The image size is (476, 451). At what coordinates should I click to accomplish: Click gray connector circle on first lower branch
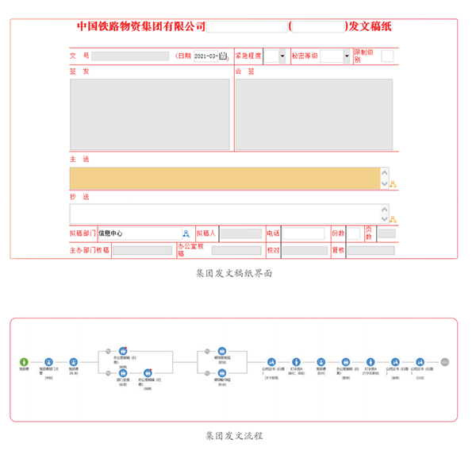[108, 373]
